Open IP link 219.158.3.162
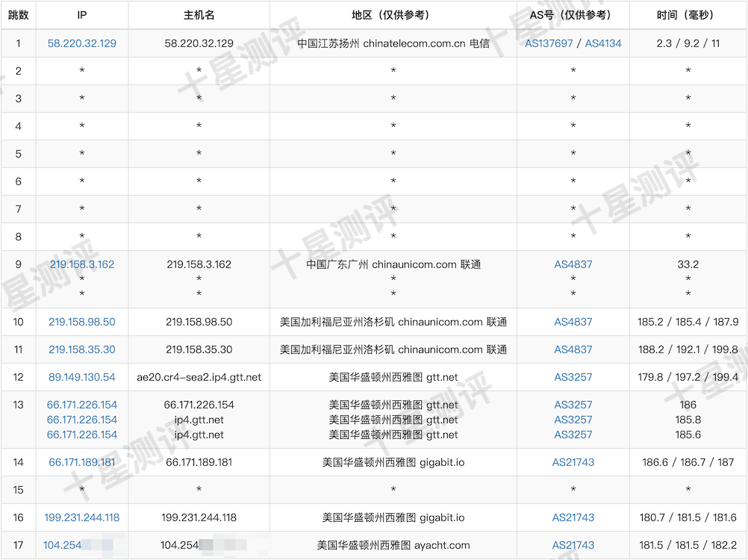Screen dimensions: 748x560 [x=82, y=264]
